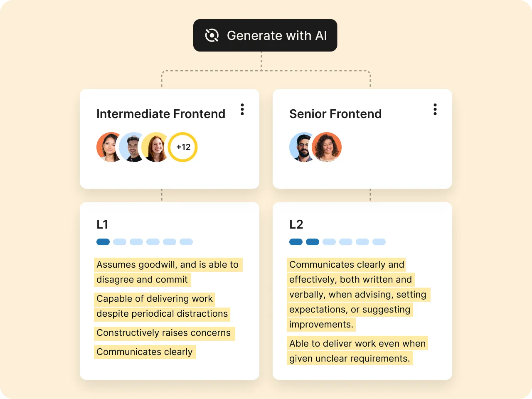
Task: Click the glasses-wearing man avatar in Senior Frontend
Action: coord(302,147)
